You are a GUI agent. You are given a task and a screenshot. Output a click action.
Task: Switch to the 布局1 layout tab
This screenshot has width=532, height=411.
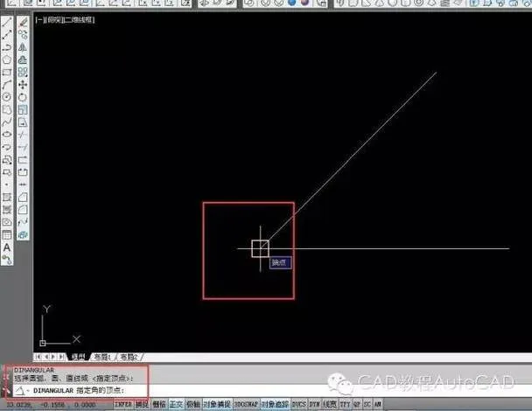(102, 357)
